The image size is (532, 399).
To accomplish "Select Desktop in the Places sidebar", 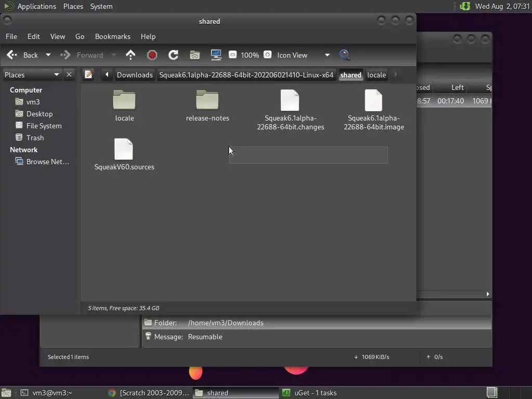I will tap(39, 114).
